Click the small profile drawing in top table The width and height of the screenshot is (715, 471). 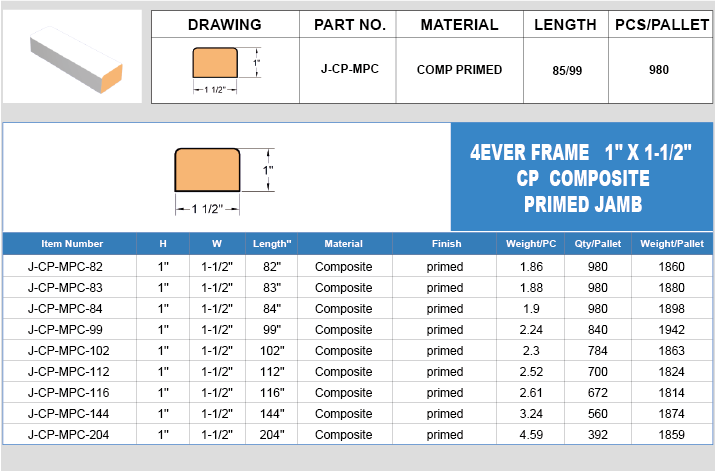tap(226, 70)
